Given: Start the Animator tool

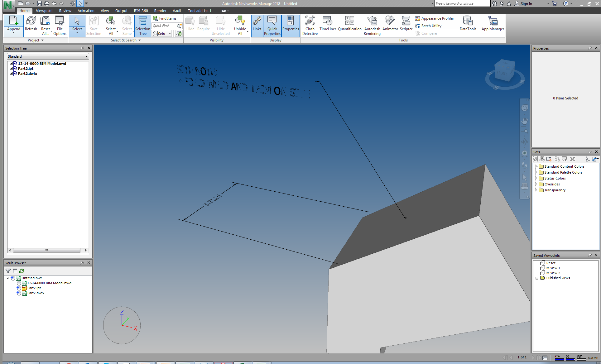Looking at the screenshot, I should point(390,25).
